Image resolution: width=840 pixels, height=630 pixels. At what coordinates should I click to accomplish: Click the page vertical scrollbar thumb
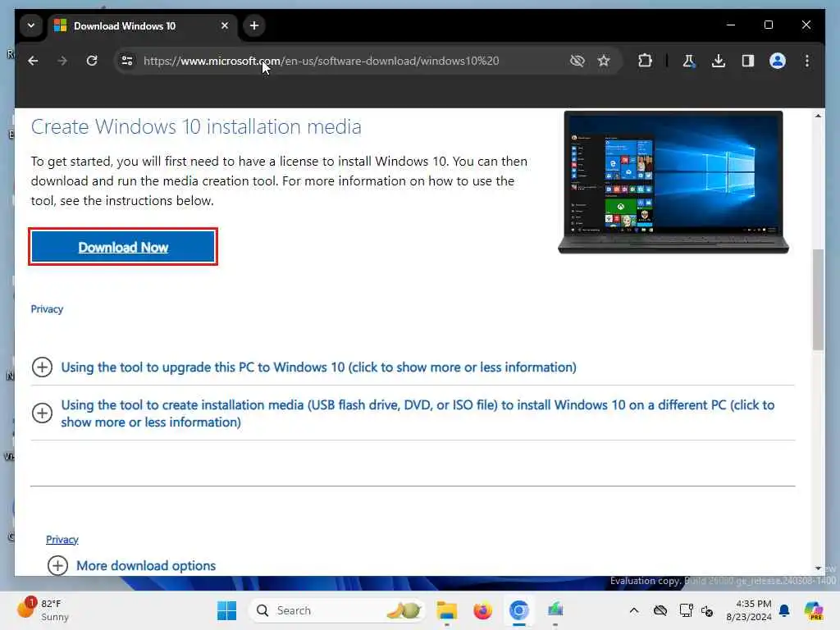[818, 299]
